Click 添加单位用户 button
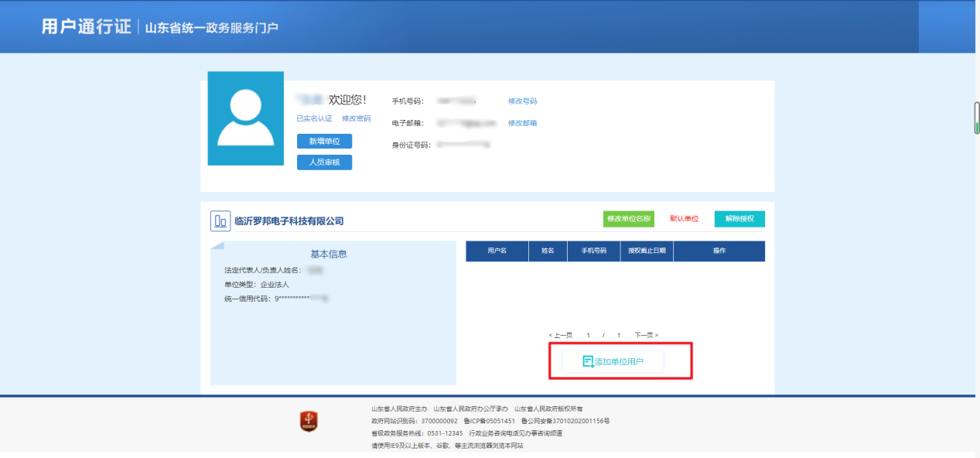 point(613,361)
